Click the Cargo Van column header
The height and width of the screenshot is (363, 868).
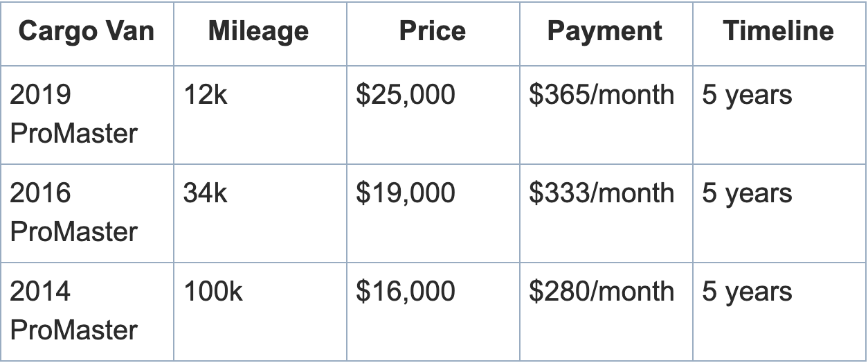click(x=87, y=32)
